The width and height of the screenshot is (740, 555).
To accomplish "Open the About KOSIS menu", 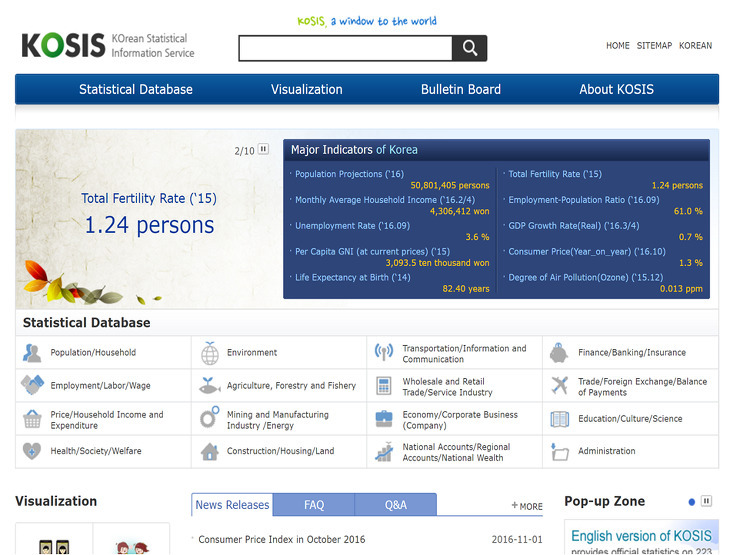I will pos(616,89).
